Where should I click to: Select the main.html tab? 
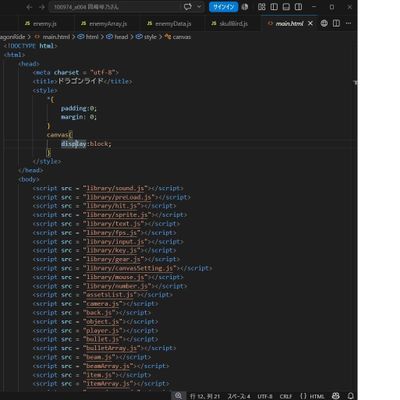tap(289, 24)
